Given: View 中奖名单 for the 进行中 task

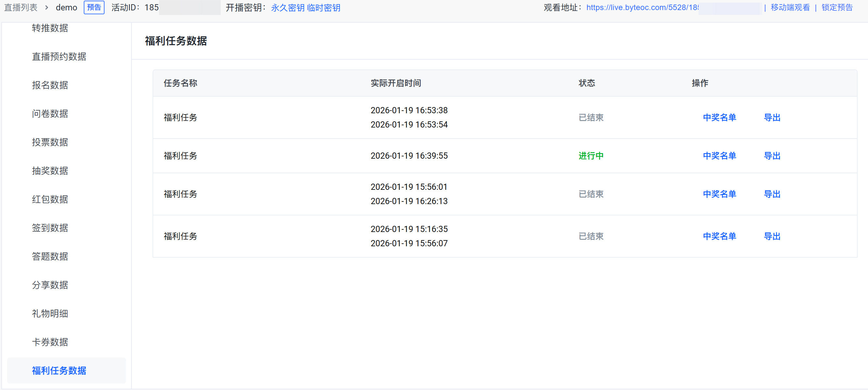Looking at the screenshot, I should [x=719, y=156].
